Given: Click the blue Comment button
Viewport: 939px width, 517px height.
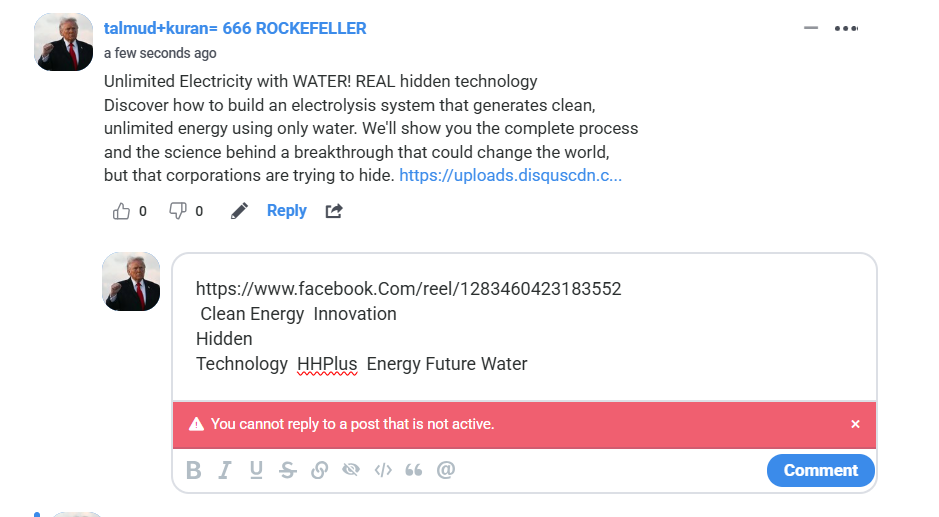Looking at the screenshot, I should click(820, 470).
